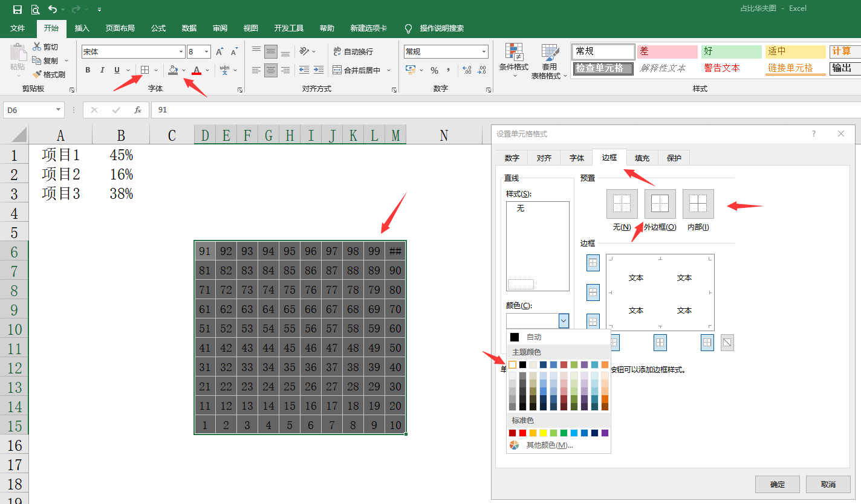Toggle bold formatting in the ribbon
Screen dimensions: 861x504
(88, 70)
